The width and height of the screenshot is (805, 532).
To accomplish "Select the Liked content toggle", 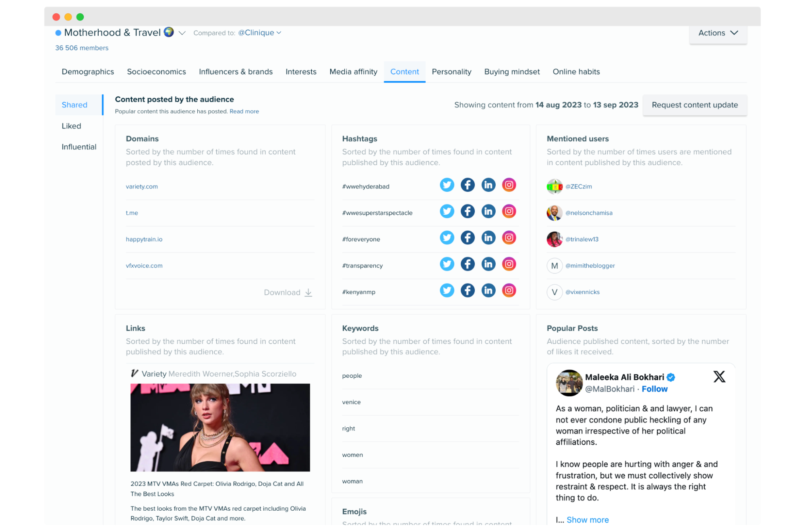I will [x=70, y=125].
